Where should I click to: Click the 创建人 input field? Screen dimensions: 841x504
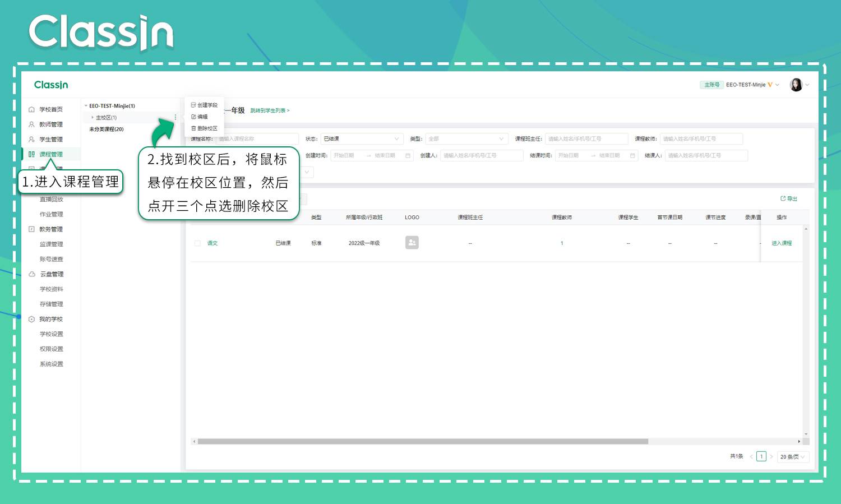point(482,155)
